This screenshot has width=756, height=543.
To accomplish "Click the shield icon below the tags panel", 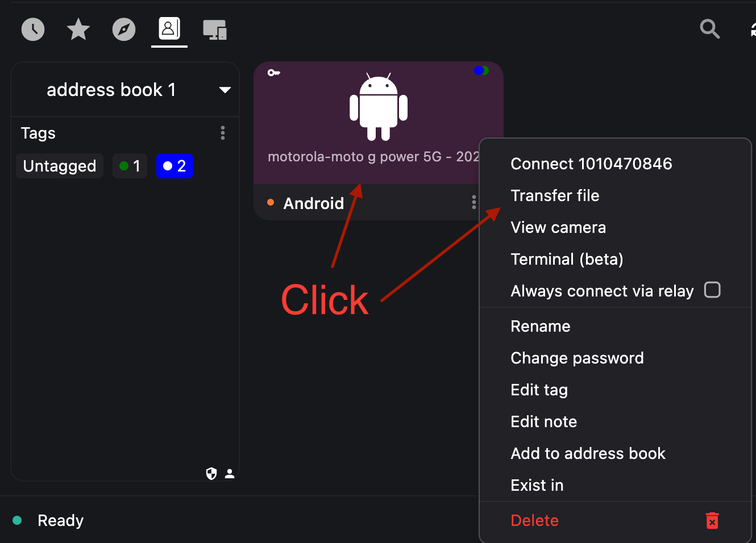I will click(x=211, y=473).
